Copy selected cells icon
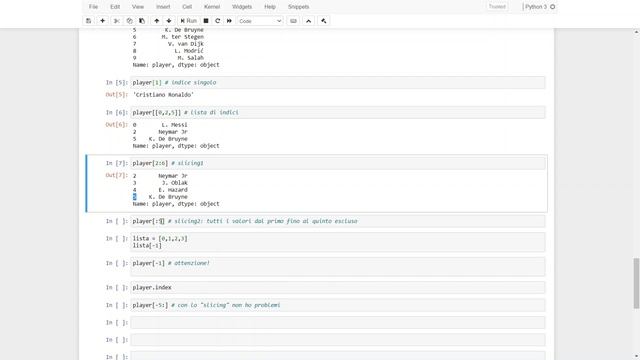 click(x=129, y=21)
